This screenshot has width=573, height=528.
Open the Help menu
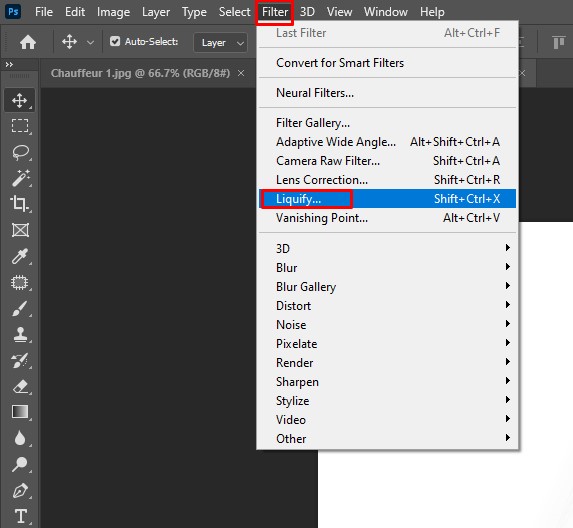tap(432, 12)
